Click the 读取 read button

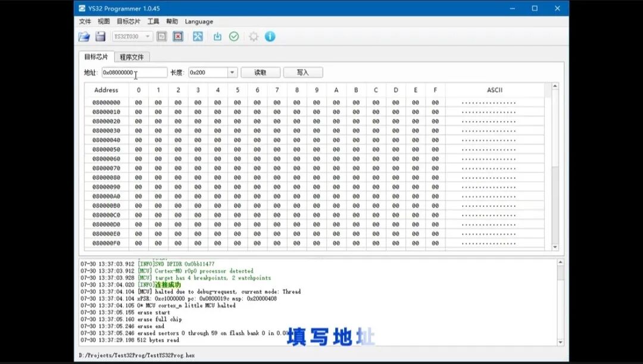(x=260, y=73)
